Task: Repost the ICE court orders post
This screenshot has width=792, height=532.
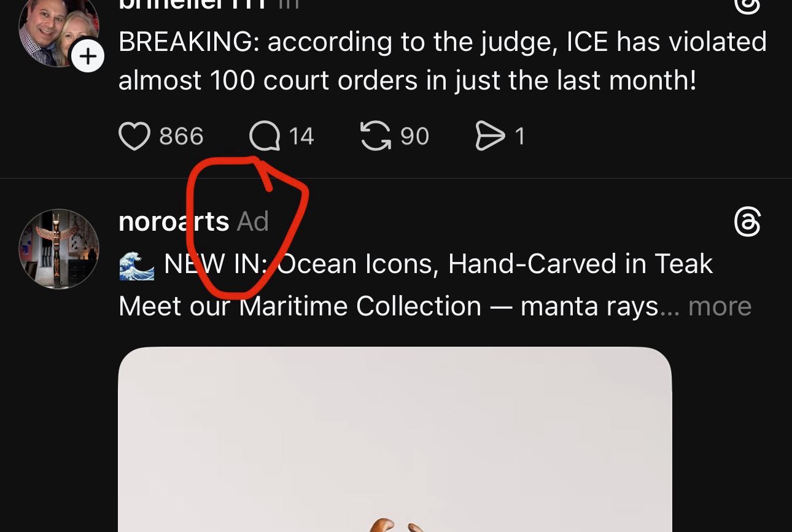Action: [375, 136]
